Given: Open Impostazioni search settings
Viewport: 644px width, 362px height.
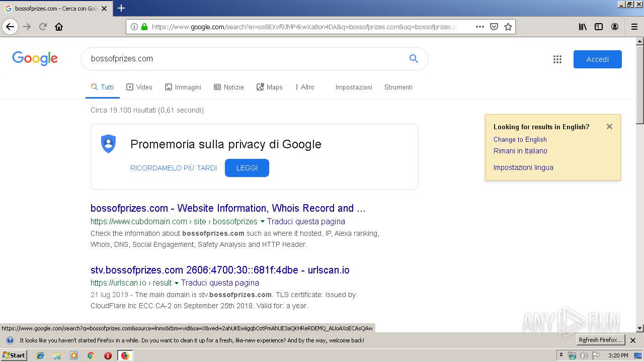Looking at the screenshot, I should pos(354,87).
